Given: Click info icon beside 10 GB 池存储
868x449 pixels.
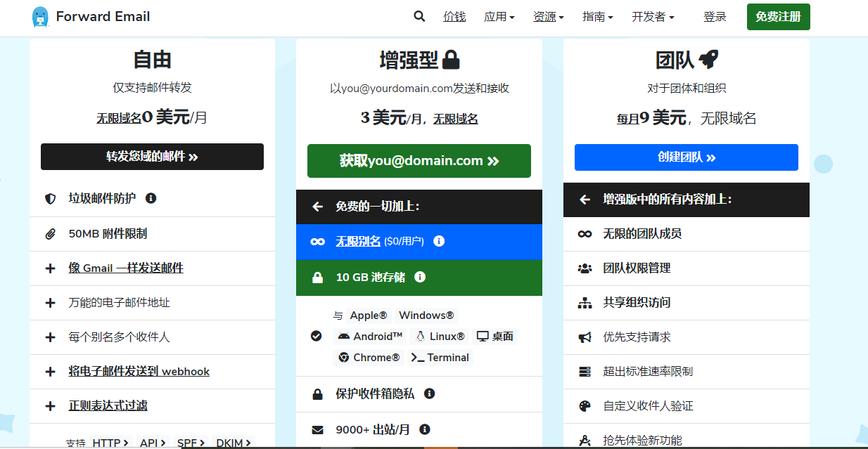Looking at the screenshot, I should (420, 277).
